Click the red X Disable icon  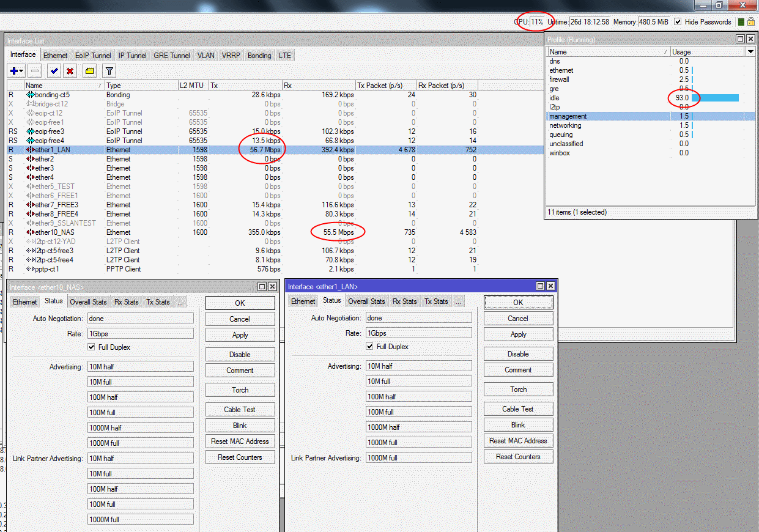[x=70, y=71]
